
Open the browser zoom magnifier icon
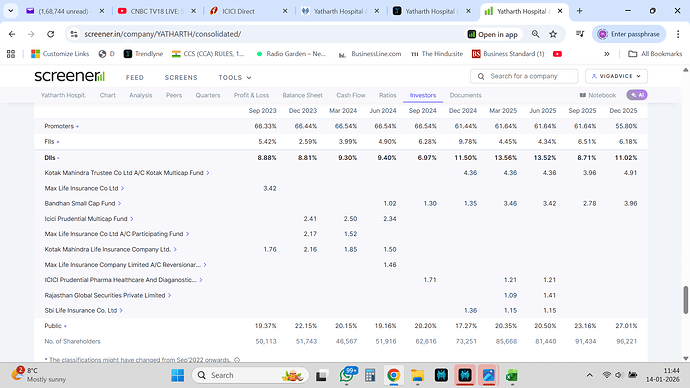[536, 34]
